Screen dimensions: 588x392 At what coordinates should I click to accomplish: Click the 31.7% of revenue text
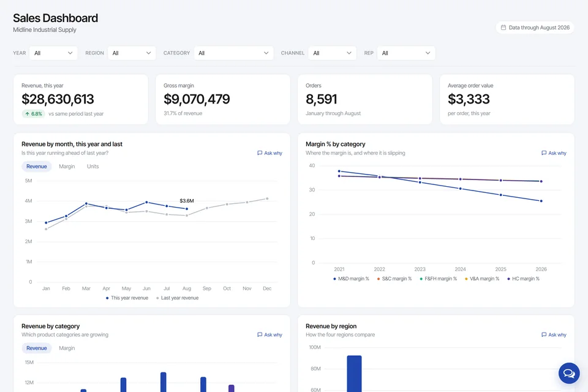pos(183,113)
